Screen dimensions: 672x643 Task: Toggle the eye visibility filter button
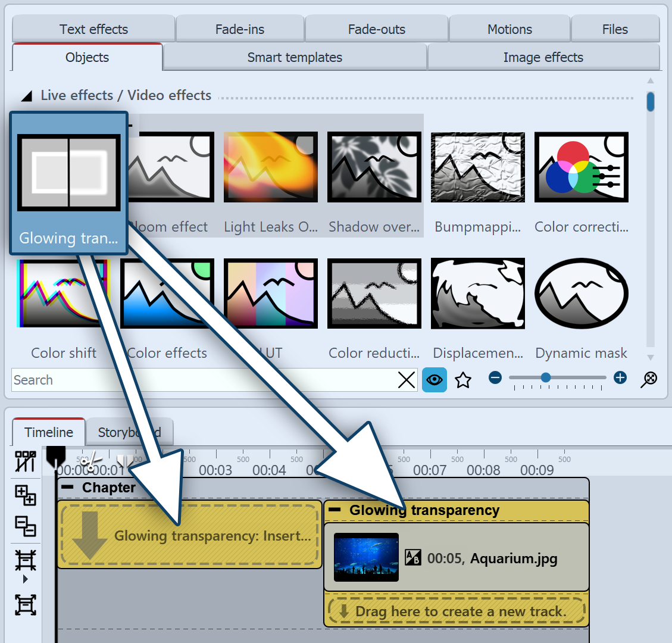tap(435, 380)
